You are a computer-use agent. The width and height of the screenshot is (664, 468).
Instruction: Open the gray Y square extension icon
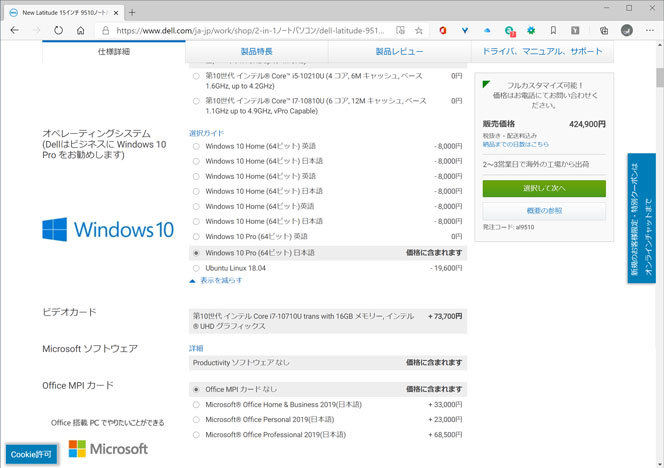(x=575, y=30)
